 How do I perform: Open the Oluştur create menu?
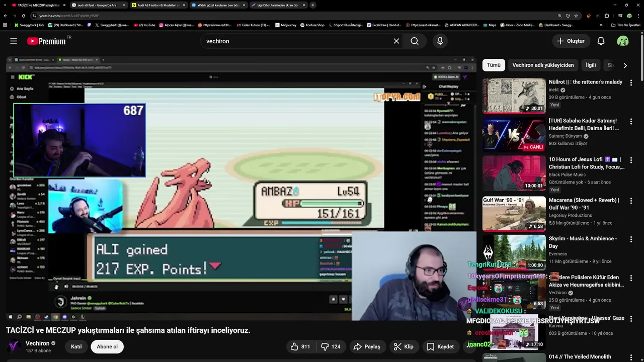tap(571, 41)
